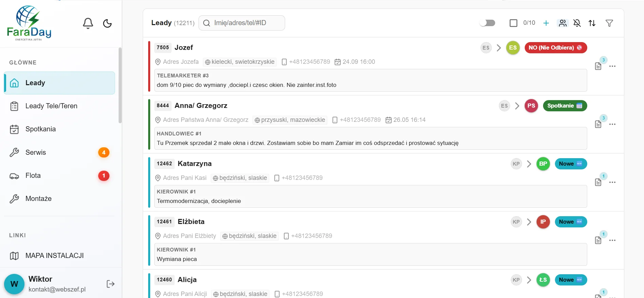The height and width of the screenshot is (298, 644).
Task: Toggle the switch in Leady header
Action: click(x=487, y=23)
